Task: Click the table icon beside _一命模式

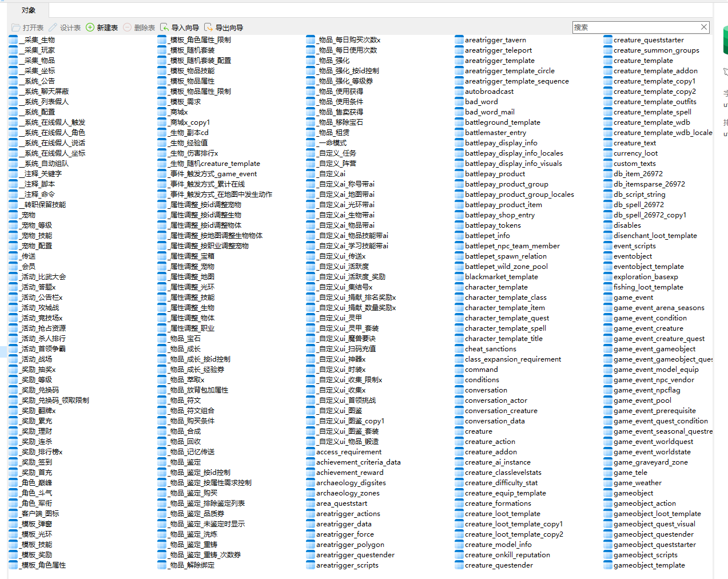Action: tap(311, 143)
